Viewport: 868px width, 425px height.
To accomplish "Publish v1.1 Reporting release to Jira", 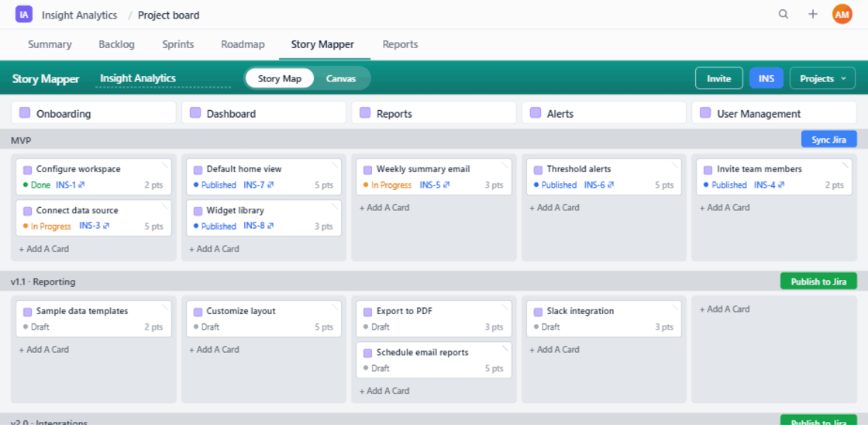I will point(818,282).
